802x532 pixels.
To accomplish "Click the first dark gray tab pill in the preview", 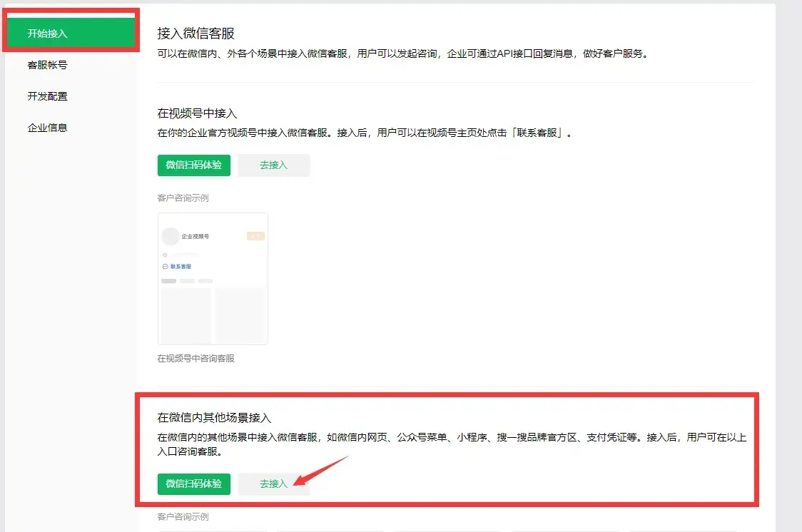I will pos(168,281).
